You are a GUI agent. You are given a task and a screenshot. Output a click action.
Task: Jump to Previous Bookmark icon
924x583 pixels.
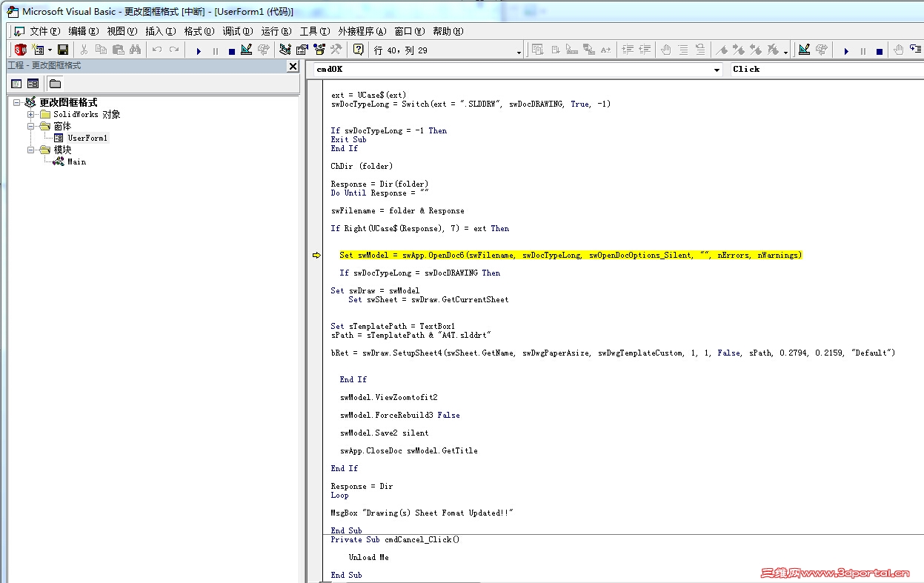pos(755,50)
